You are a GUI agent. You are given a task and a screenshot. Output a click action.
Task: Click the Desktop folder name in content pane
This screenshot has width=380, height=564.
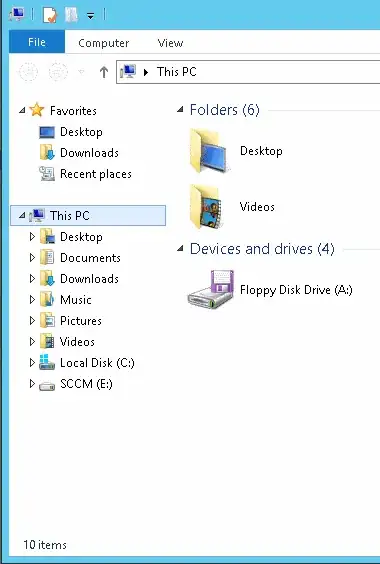coord(261,151)
